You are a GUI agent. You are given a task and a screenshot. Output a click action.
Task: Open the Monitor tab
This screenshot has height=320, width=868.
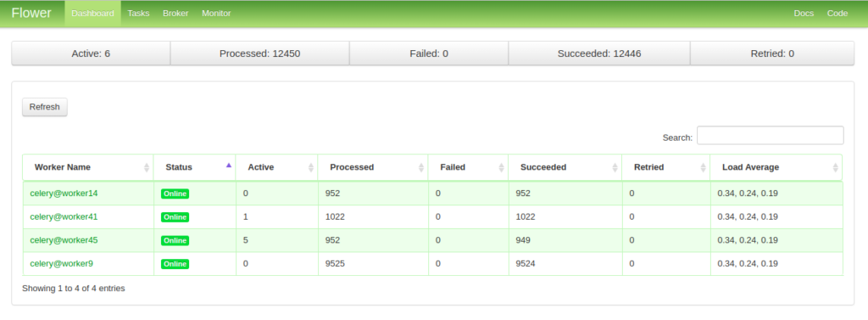tap(216, 14)
